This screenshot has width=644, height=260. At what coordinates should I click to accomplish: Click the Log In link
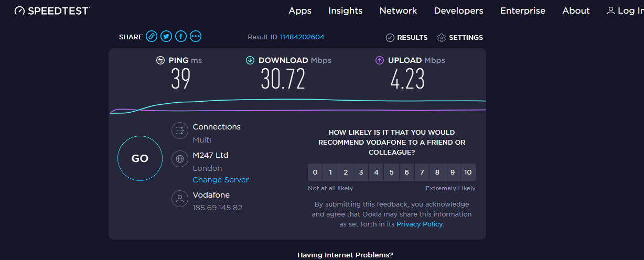tap(630, 10)
